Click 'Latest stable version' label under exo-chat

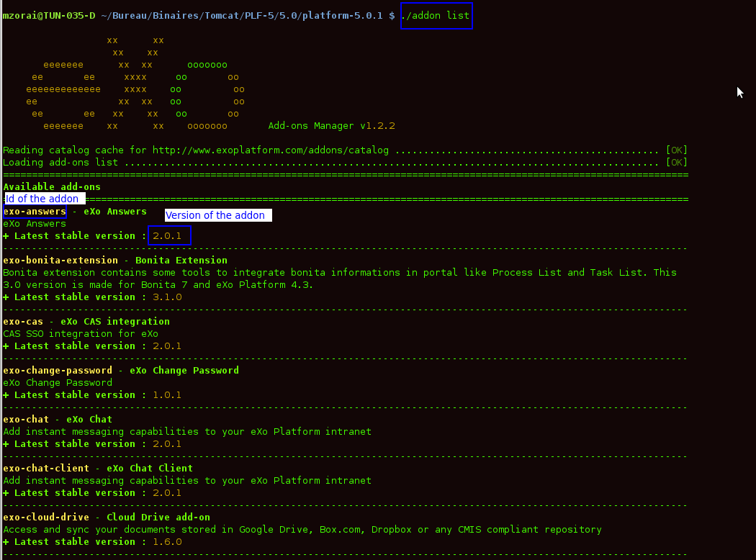[75, 444]
